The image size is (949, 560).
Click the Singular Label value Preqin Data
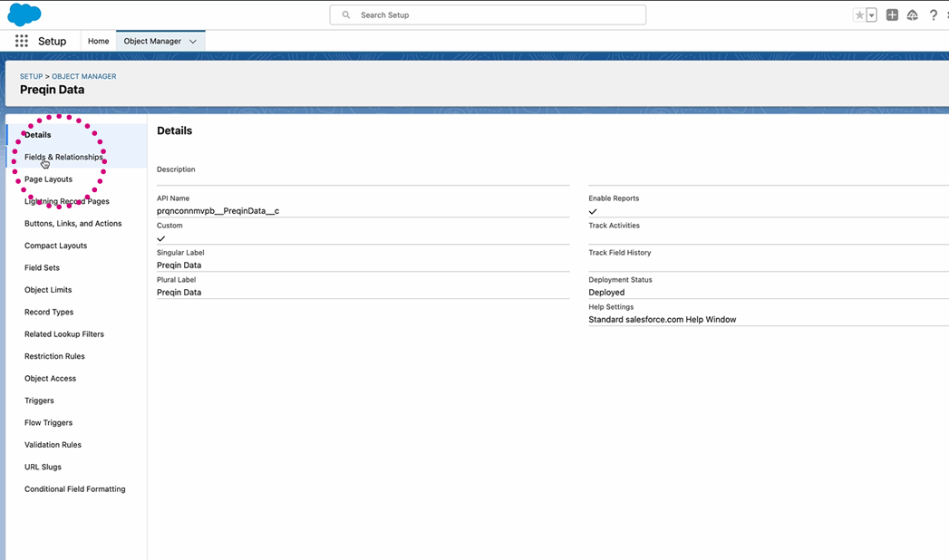point(179,266)
